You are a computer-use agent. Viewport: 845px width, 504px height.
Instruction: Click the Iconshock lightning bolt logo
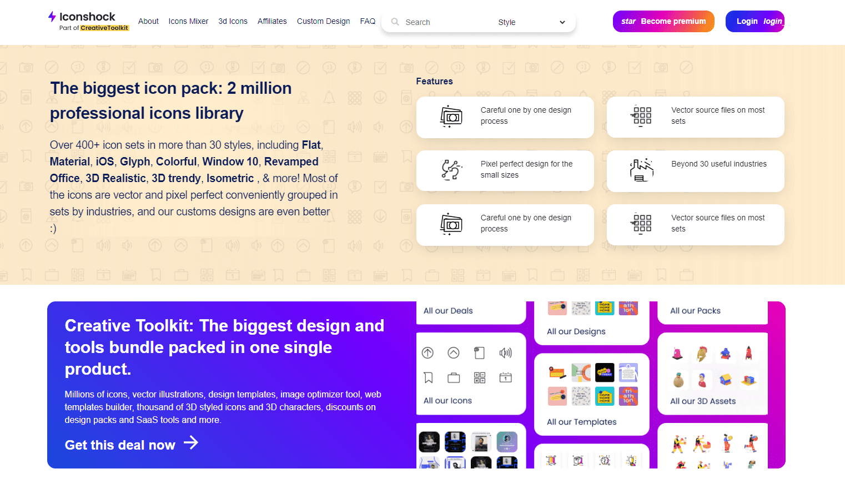click(52, 17)
